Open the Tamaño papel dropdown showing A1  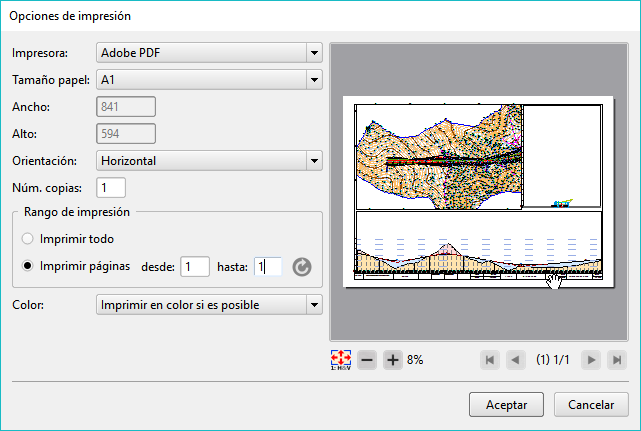pyautogui.click(x=209, y=80)
